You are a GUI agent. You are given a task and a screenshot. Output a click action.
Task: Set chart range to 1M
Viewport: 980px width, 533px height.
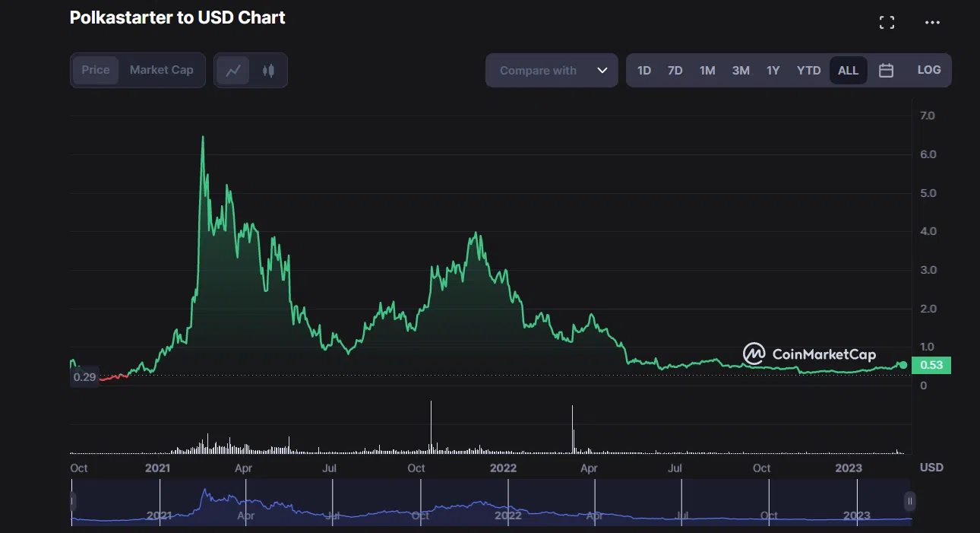pos(707,71)
